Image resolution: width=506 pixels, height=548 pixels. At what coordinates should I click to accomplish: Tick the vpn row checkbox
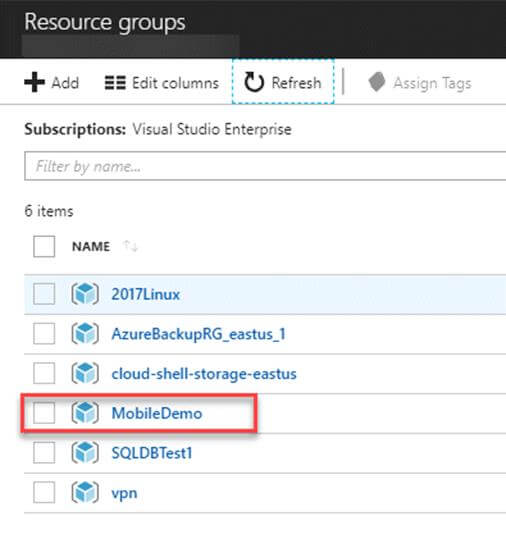pyautogui.click(x=44, y=492)
